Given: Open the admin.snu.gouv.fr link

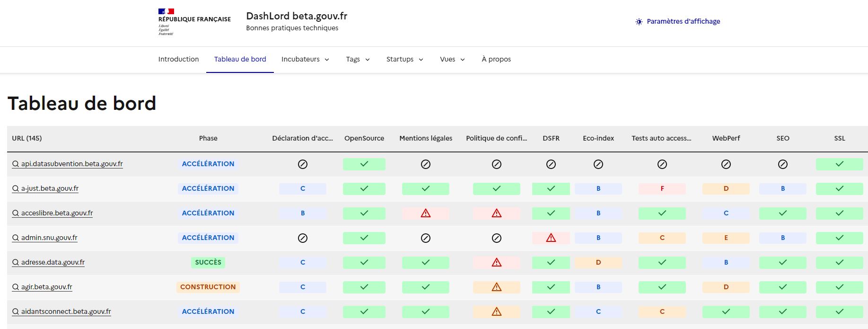Looking at the screenshot, I should coord(45,238).
